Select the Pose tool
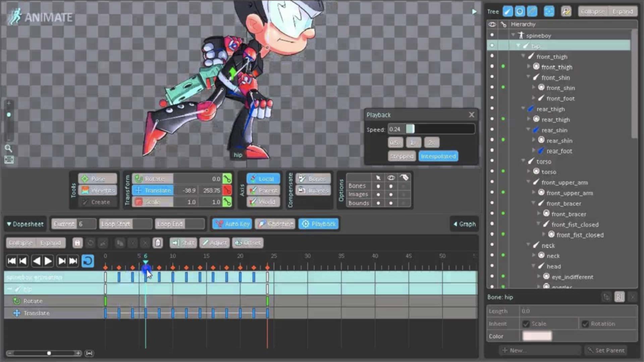This screenshot has width=644, height=362. (98, 179)
